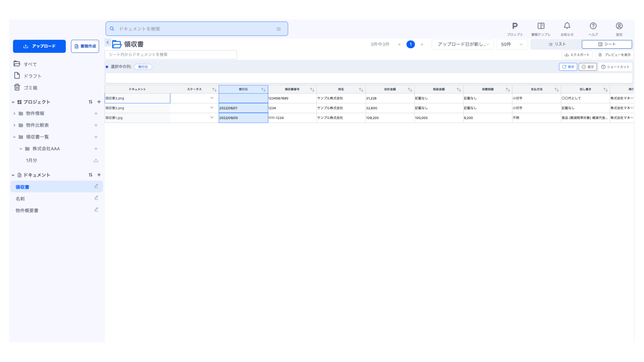Viewport: 644px width, 362px height.
Task: Switch to シート view
Action: point(606,44)
